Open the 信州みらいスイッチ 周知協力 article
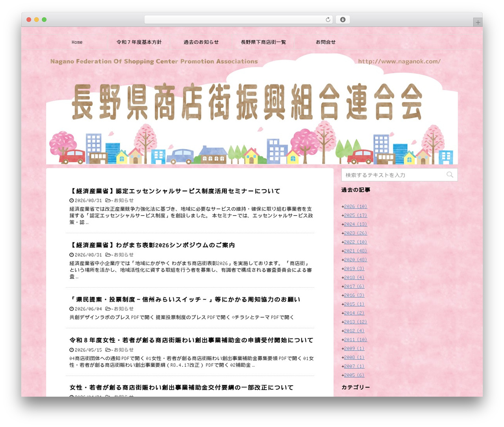This screenshot has height=427, width=504. pyautogui.click(x=185, y=299)
